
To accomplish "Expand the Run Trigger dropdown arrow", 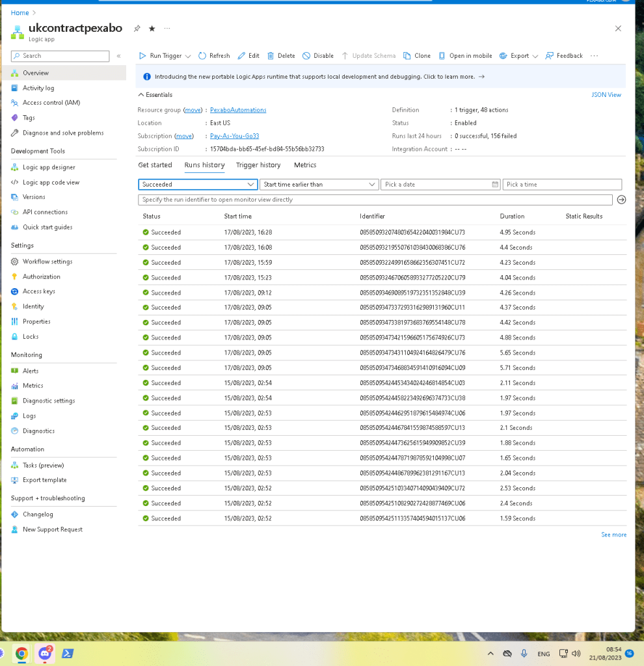I will [188, 56].
